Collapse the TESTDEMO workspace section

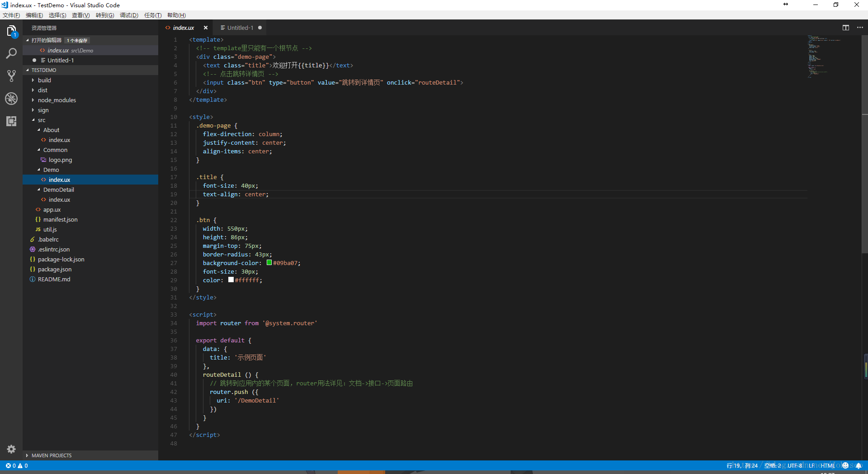tap(27, 70)
